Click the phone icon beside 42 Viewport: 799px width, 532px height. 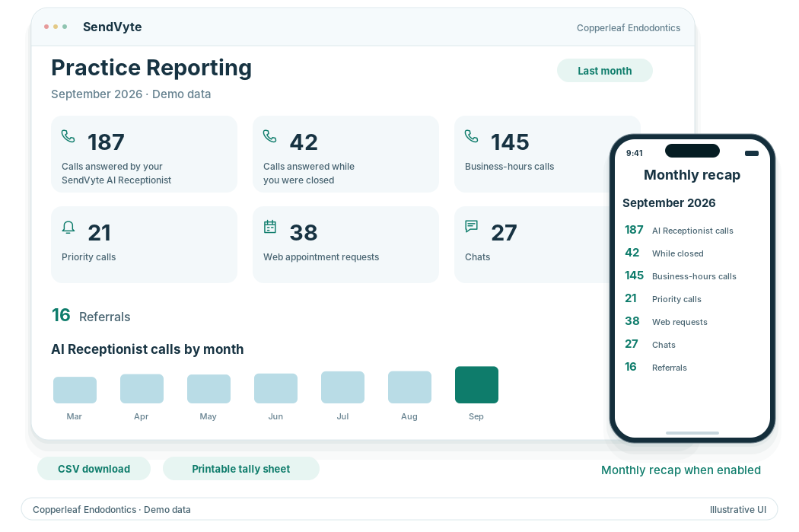coord(270,136)
